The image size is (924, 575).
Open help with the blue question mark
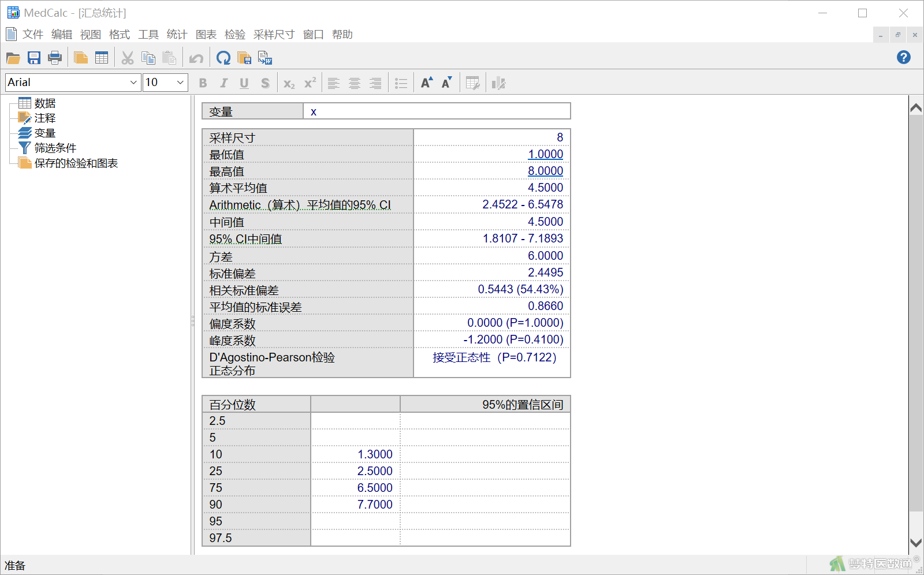point(904,57)
